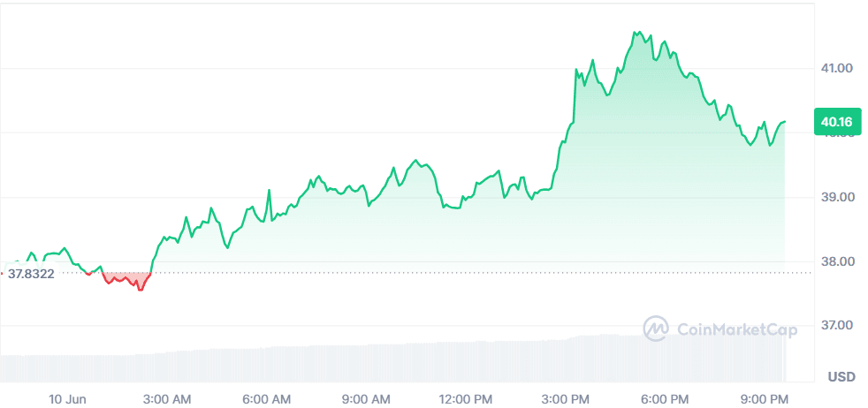The height and width of the screenshot is (408, 868).
Task: Click the USD currency label
Action: [x=841, y=377]
